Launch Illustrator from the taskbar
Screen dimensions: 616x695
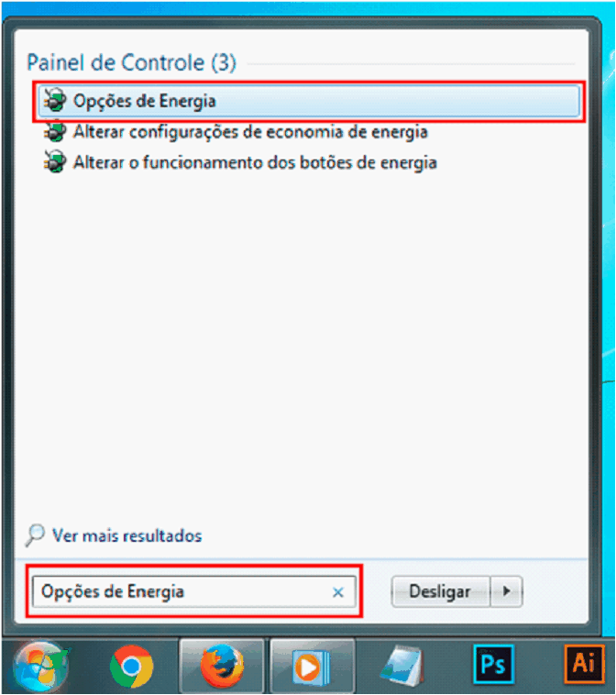[585, 665]
